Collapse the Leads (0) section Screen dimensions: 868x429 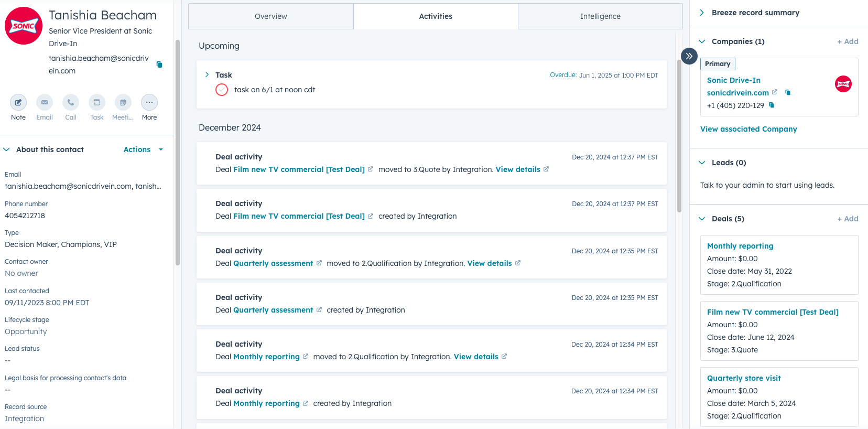702,163
